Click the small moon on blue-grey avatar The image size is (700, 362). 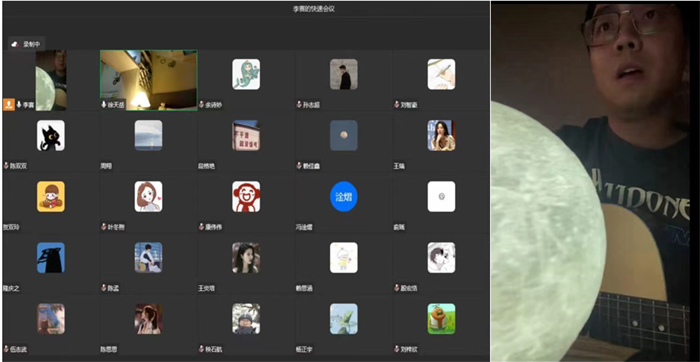pyautogui.click(x=344, y=135)
